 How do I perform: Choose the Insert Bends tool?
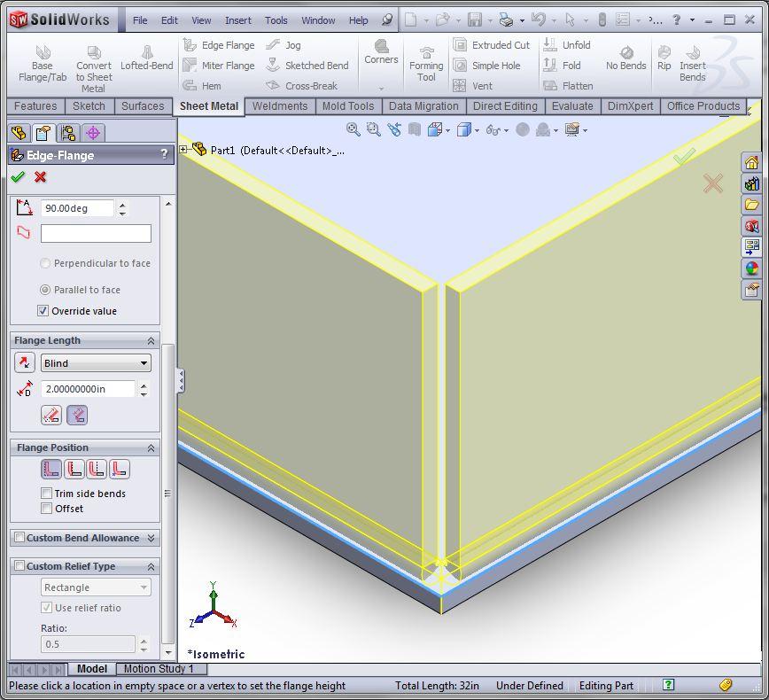click(x=693, y=64)
